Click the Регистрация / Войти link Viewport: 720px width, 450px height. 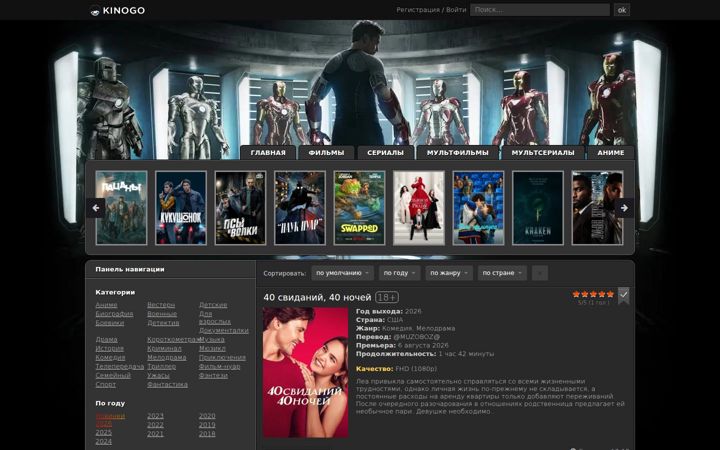[x=431, y=10]
